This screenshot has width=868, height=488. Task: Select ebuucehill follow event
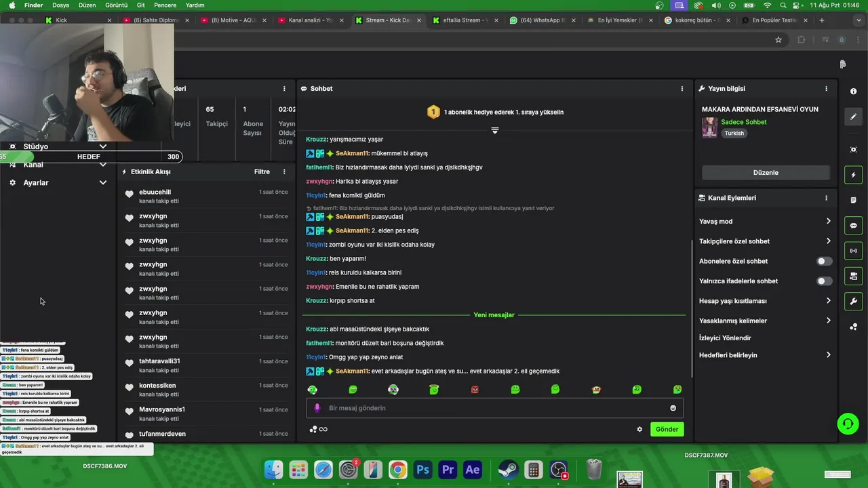(206, 197)
